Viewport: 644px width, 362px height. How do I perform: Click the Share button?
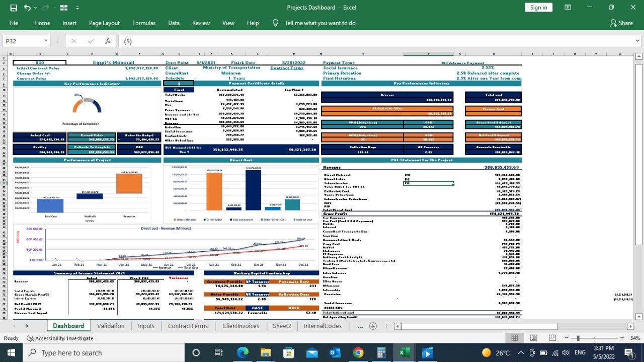point(621,23)
